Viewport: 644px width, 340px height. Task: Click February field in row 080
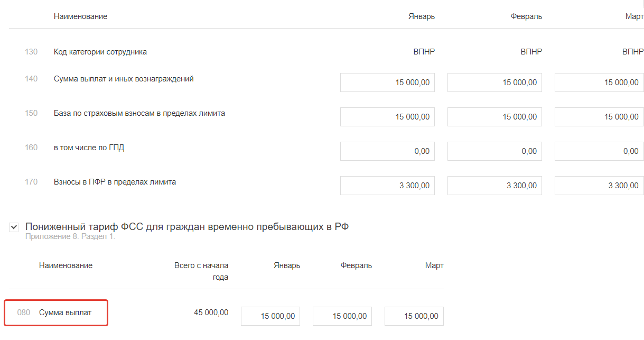pyautogui.click(x=342, y=316)
